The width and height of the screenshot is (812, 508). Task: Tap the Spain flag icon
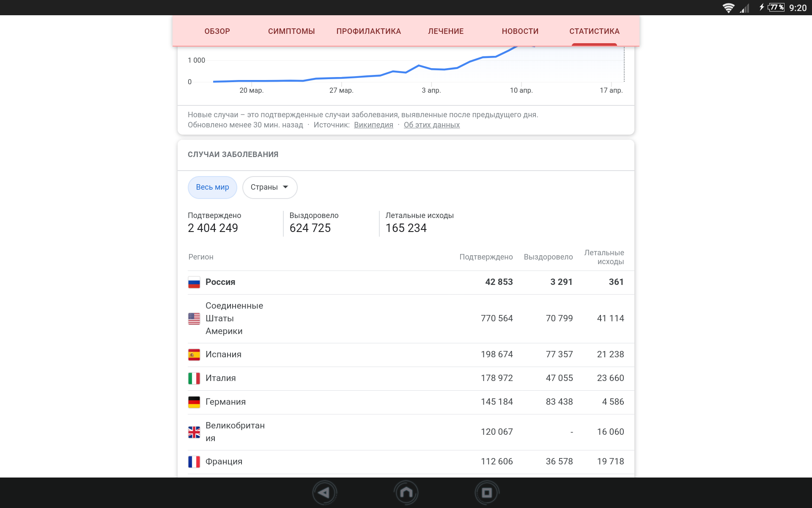point(194,355)
